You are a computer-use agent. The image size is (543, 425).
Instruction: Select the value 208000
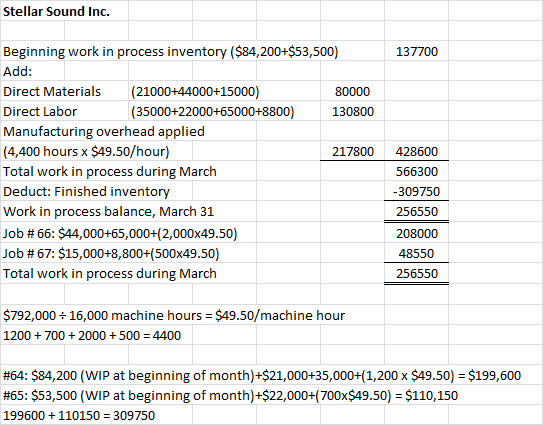pos(417,234)
